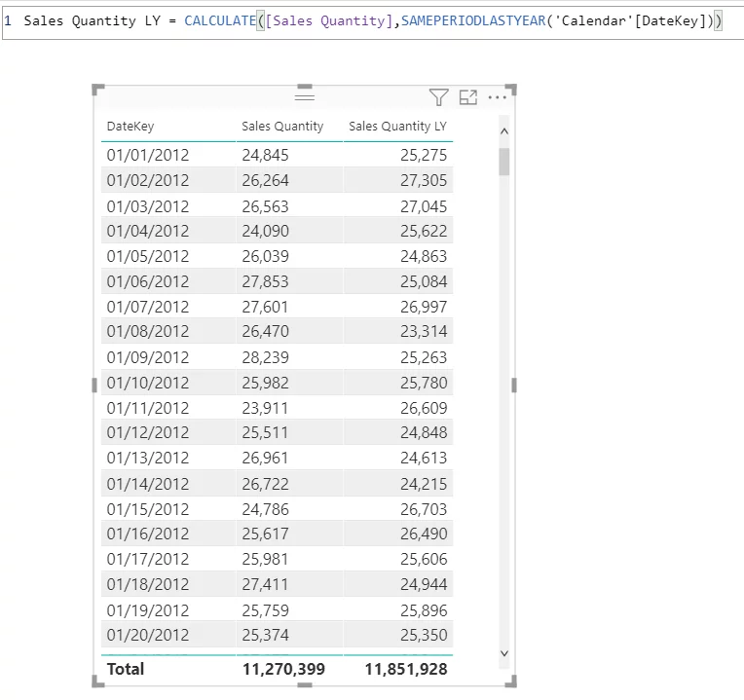This screenshot has width=744, height=700.
Task: Click the 26,039 Sales Quantity value
Action: [x=265, y=256]
